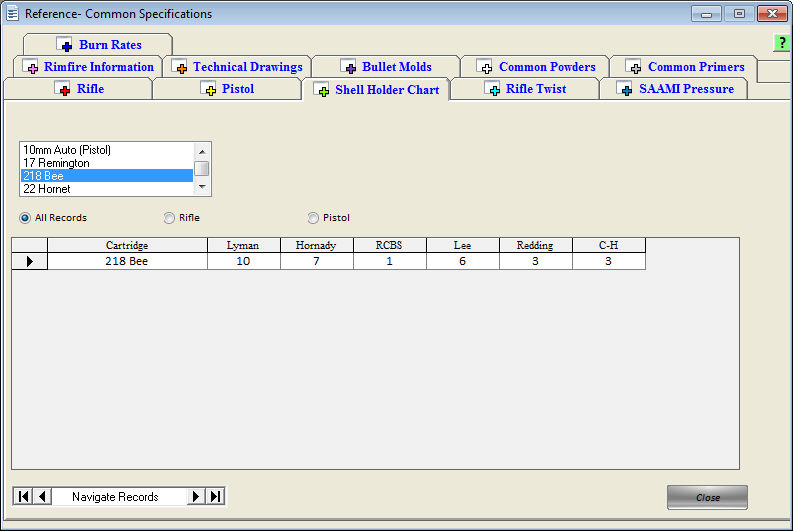793x531 pixels.
Task: Click the purple plus icon on Bullet Molds
Action: pyautogui.click(x=348, y=66)
